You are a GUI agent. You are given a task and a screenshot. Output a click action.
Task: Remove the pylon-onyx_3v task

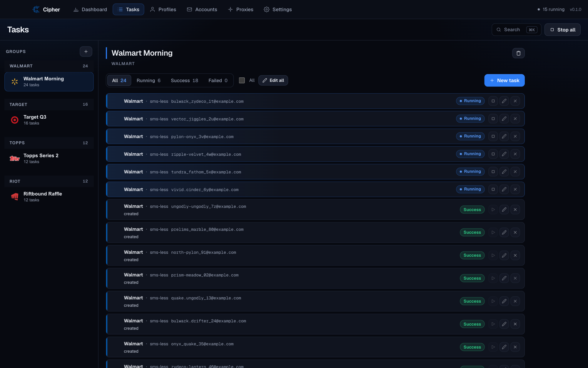point(515,136)
